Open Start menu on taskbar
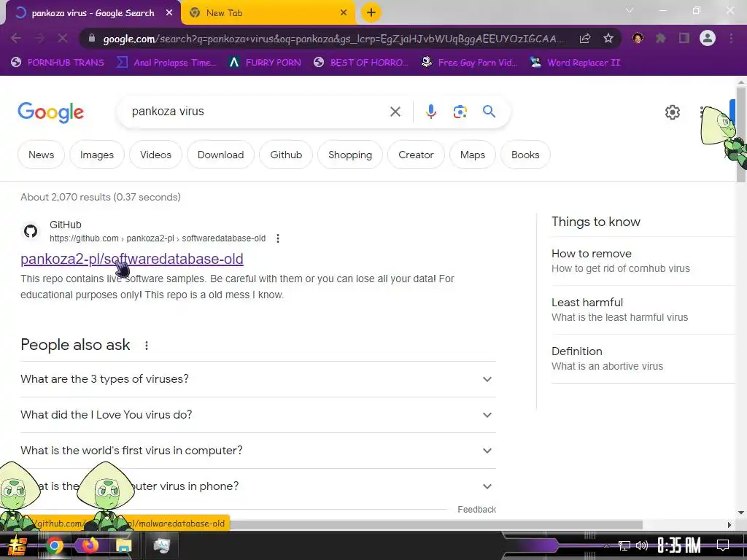Viewport: 747px width, 560px height. [17, 545]
